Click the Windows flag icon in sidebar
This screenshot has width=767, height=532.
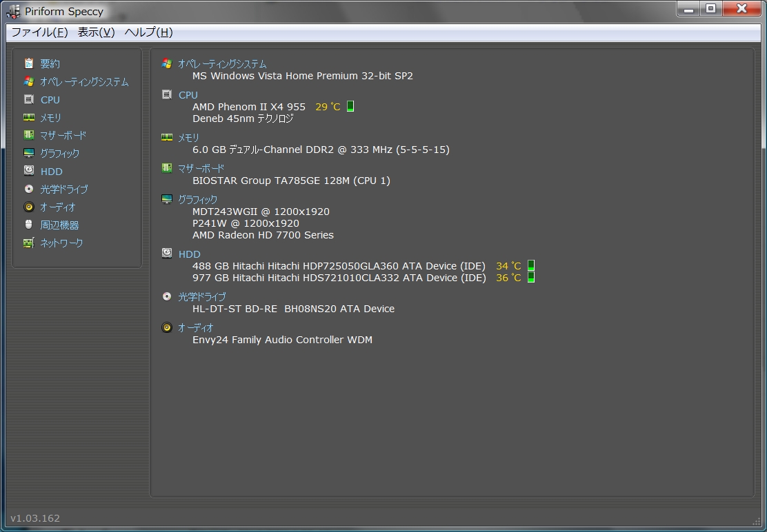29,81
